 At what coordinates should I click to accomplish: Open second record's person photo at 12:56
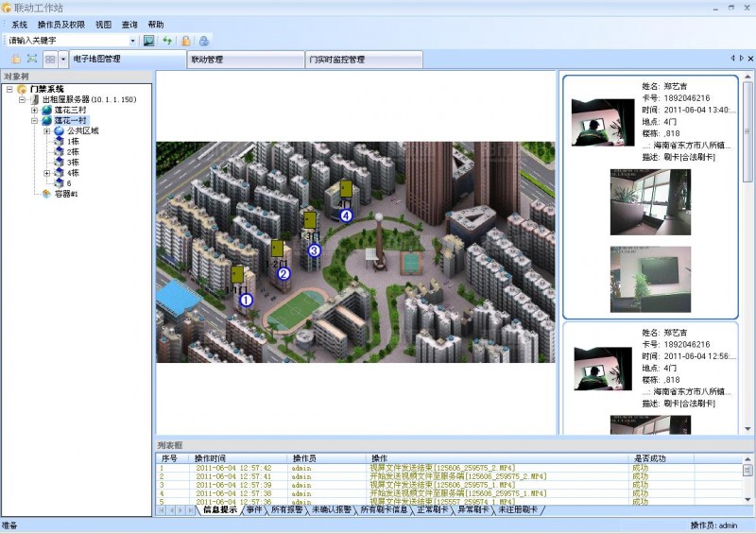pos(603,369)
